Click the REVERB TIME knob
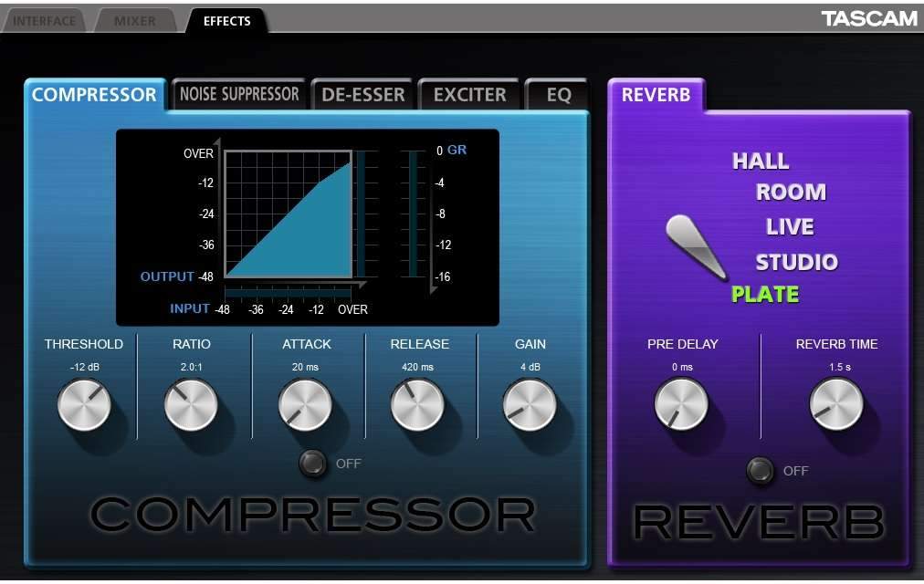924x584 pixels. [x=836, y=404]
